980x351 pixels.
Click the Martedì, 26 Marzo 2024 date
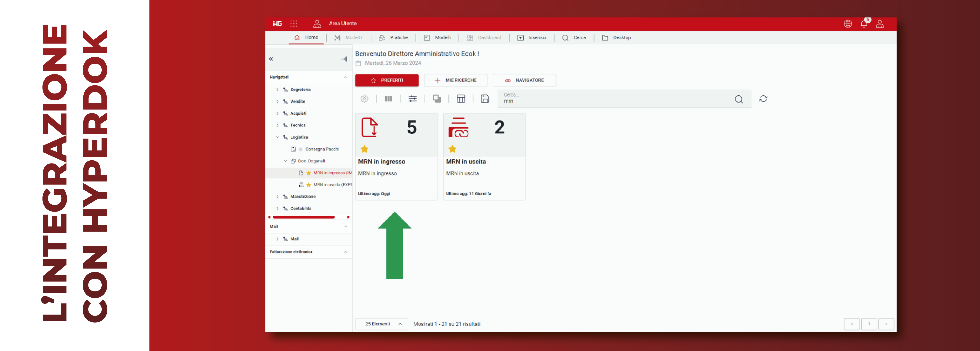click(x=393, y=63)
